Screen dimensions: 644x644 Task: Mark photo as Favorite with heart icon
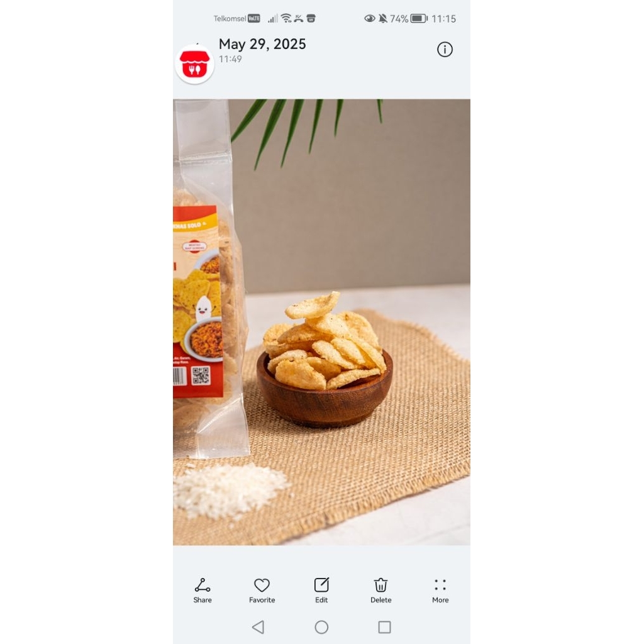262,585
